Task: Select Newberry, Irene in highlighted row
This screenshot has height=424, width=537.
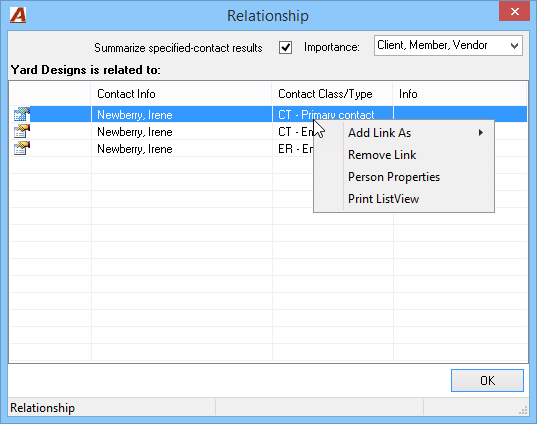Action: pyautogui.click(x=135, y=115)
